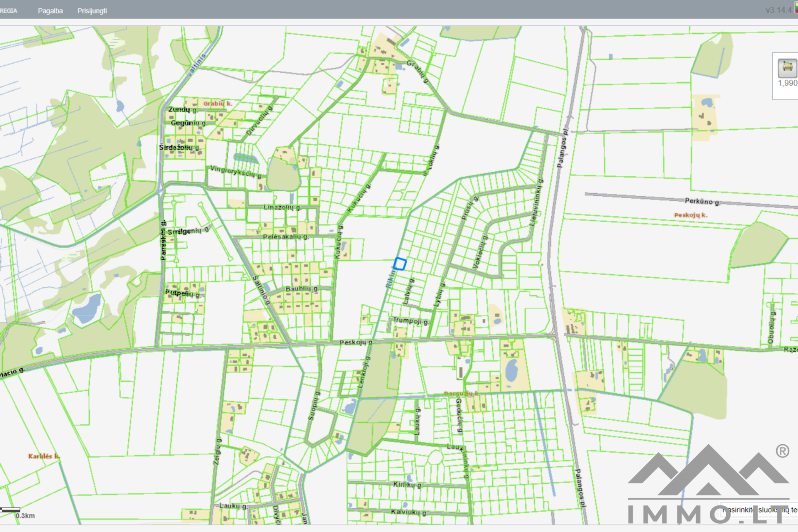The width and height of the screenshot is (798, 532).
Task: Click the sheet selection tooltip at bottom right
Action: click(760, 510)
